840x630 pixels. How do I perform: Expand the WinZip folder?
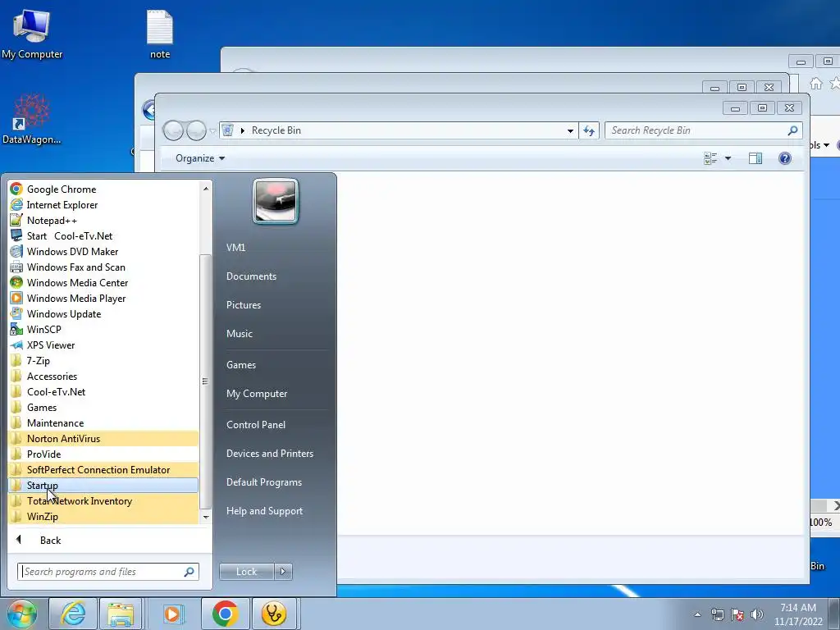(x=103, y=516)
